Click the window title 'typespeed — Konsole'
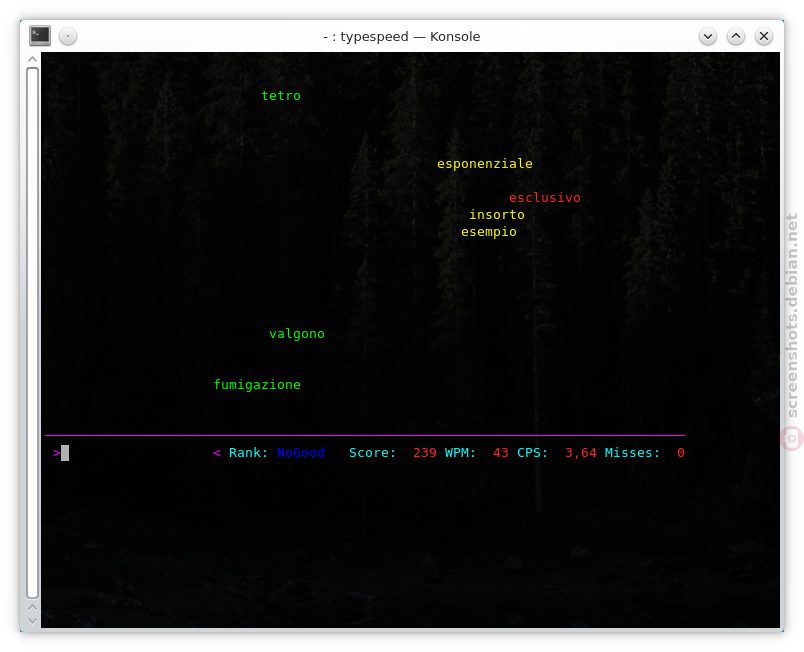804x652 pixels. [410, 37]
